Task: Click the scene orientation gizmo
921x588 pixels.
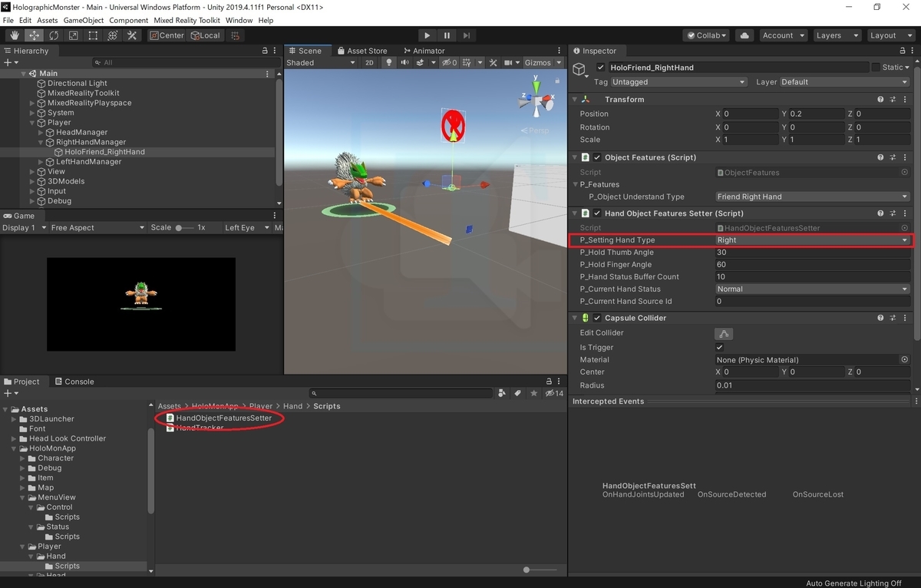Action: 536,102
